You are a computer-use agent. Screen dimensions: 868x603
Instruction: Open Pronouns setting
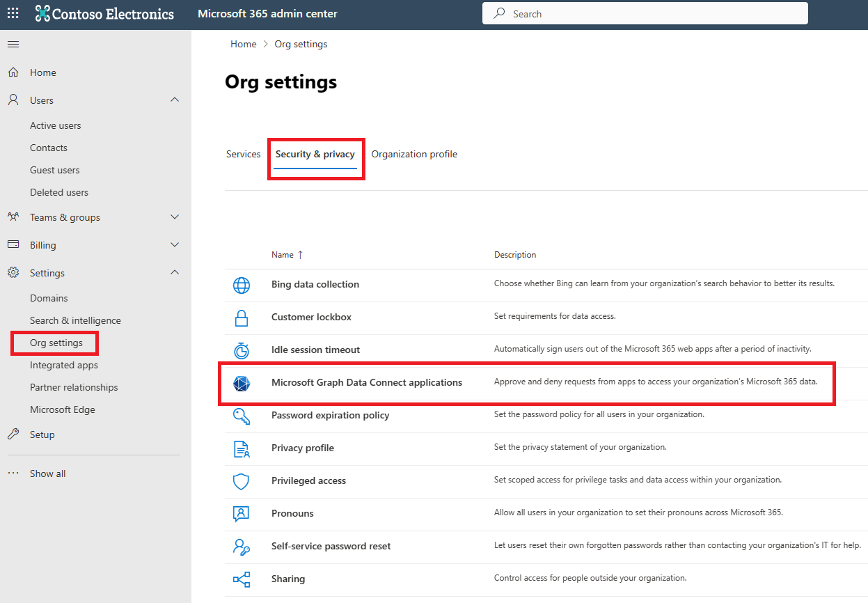(292, 513)
